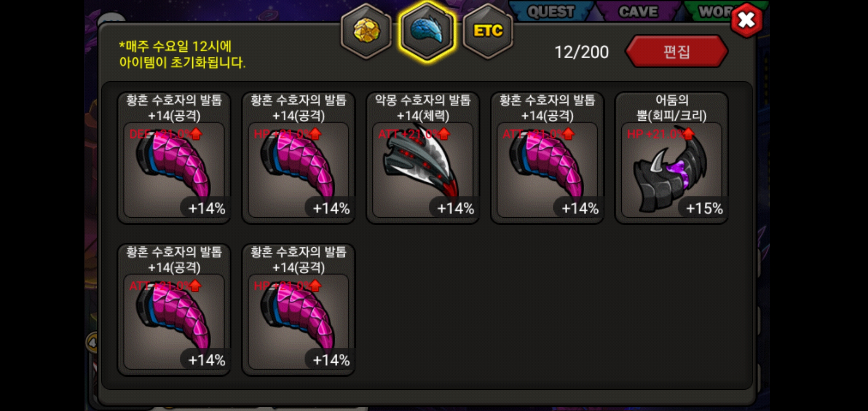Screen dimensions: 868x411
Task: Select the top-row pink claw with HP +21.0%
Action: coord(298,158)
